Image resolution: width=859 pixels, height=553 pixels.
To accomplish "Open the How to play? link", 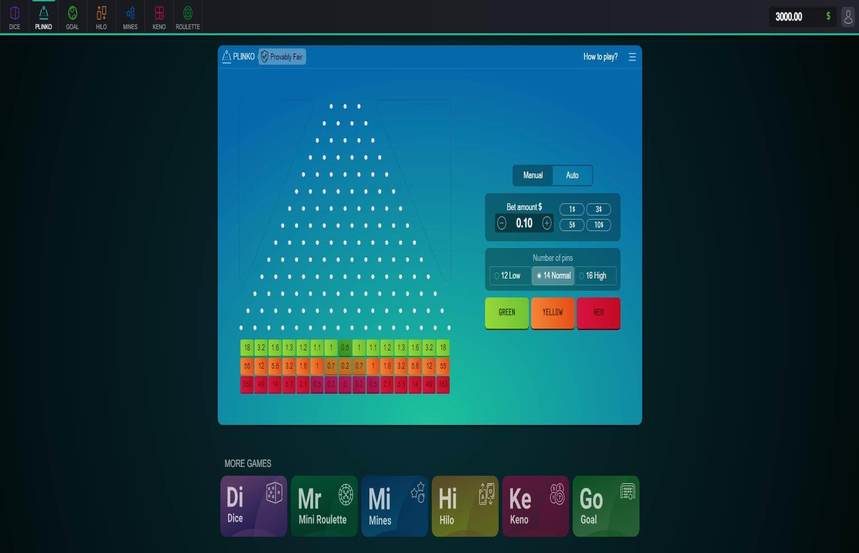I will (x=600, y=56).
